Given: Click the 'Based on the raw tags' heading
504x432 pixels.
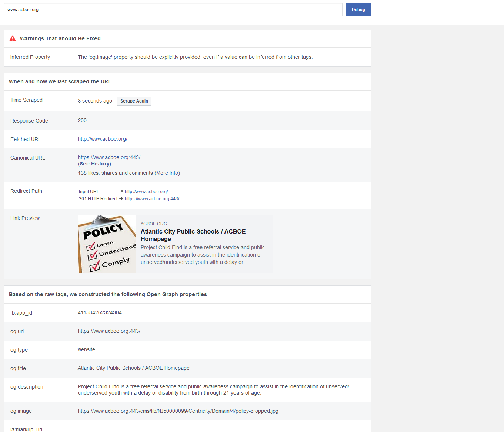Looking at the screenshot, I should point(108,294).
